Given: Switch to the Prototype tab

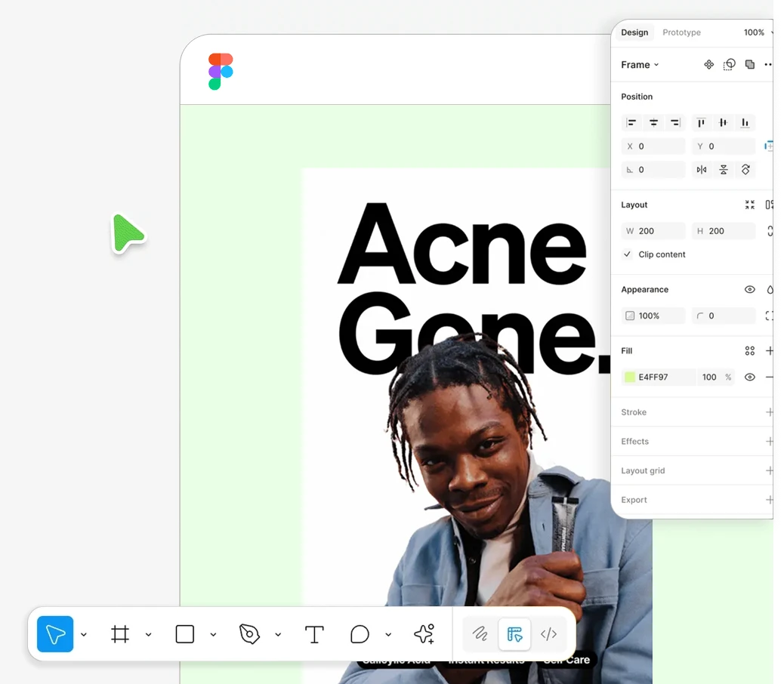Looking at the screenshot, I should coord(681,32).
